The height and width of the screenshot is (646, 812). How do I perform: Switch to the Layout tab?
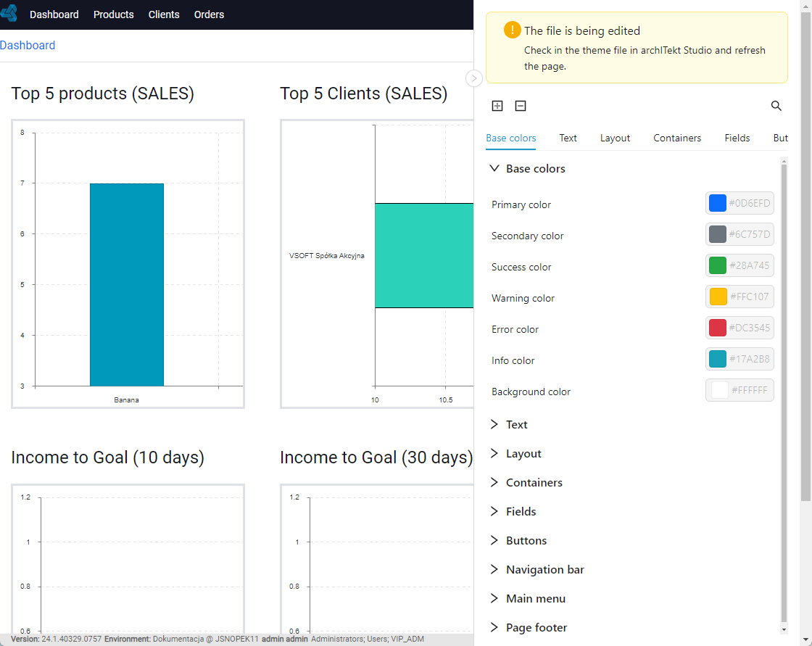pyautogui.click(x=615, y=138)
